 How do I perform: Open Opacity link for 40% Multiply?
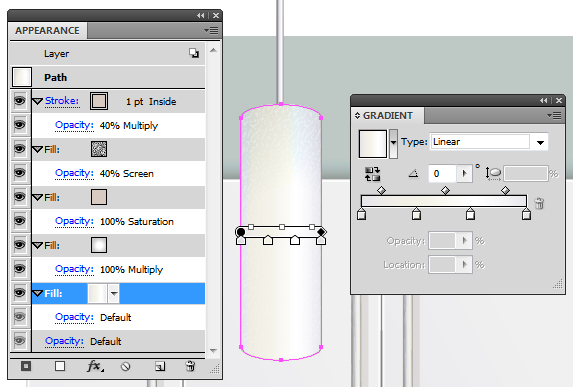74,125
